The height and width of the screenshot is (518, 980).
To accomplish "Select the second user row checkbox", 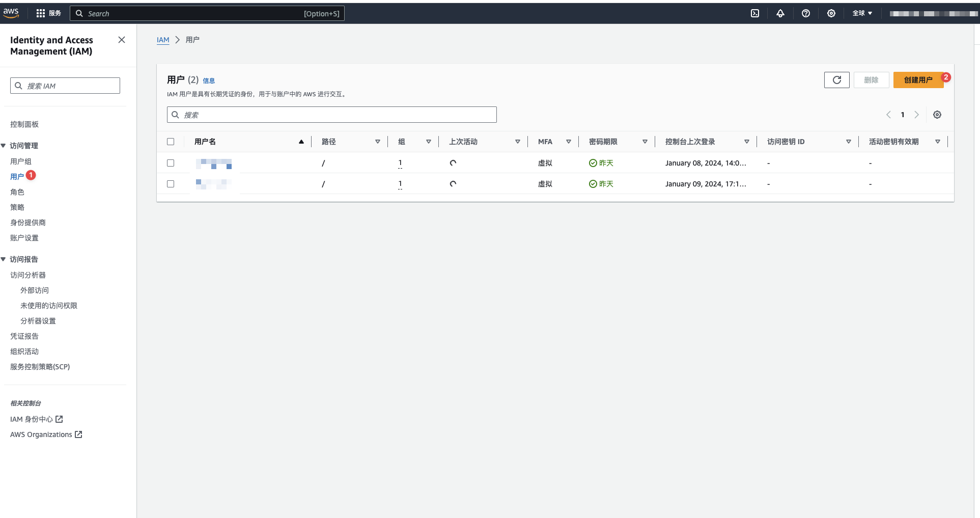I will tap(171, 184).
